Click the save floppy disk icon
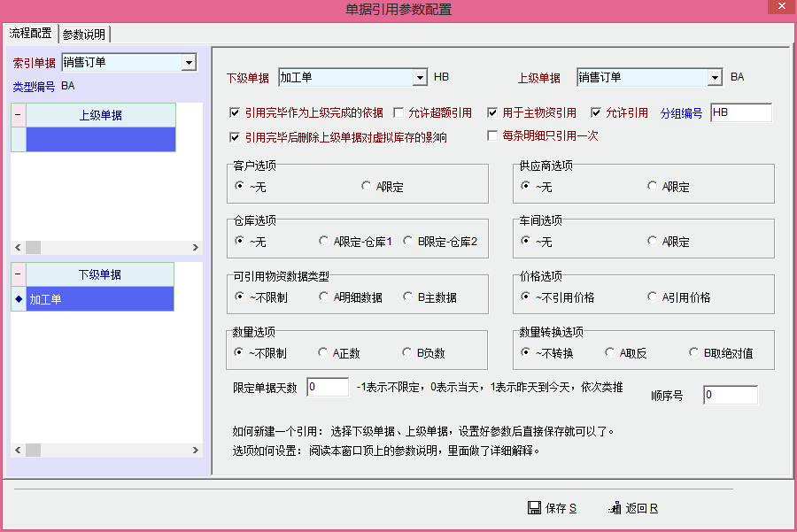 (x=534, y=508)
